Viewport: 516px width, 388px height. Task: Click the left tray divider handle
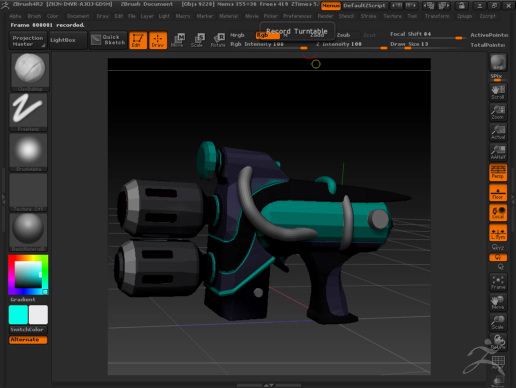click(3, 199)
